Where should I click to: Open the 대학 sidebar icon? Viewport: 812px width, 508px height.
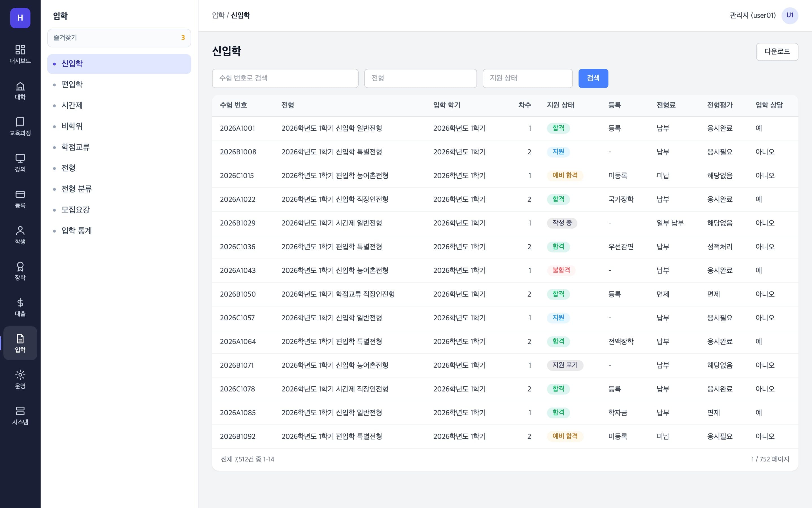(20, 90)
